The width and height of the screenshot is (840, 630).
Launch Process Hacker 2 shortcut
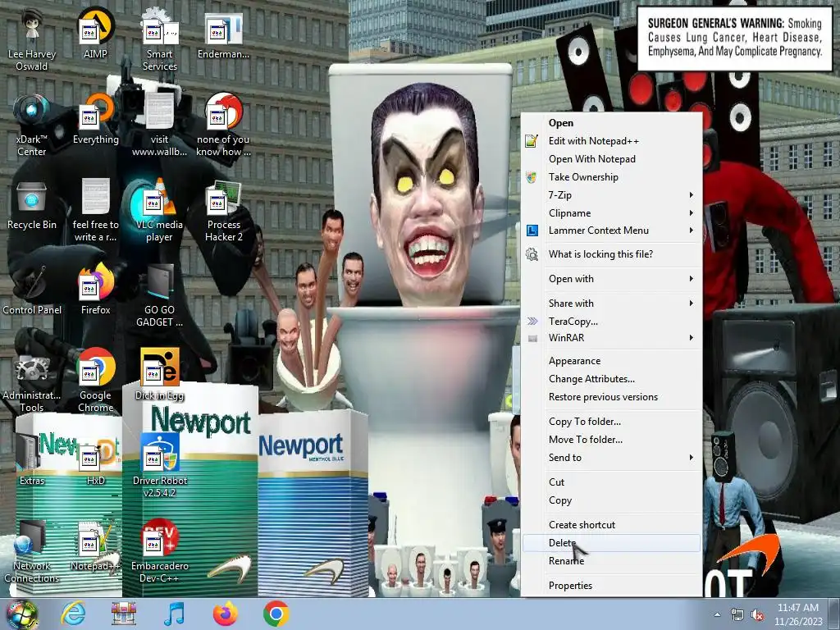click(x=223, y=210)
